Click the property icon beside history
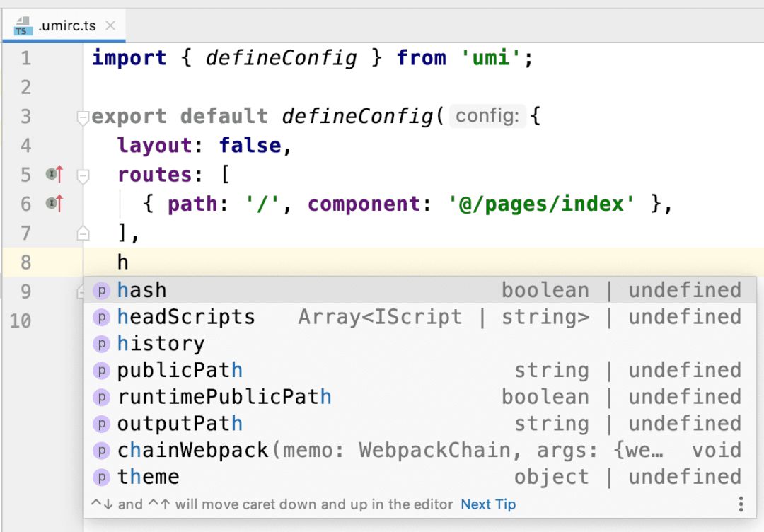The width and height of the screenshot is (764, 532). coord(103,344)
